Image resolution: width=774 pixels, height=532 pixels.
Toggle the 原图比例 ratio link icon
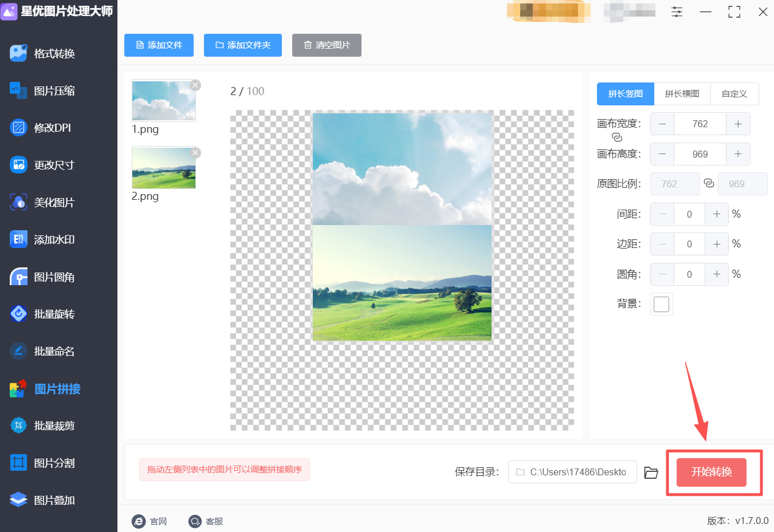709,183
